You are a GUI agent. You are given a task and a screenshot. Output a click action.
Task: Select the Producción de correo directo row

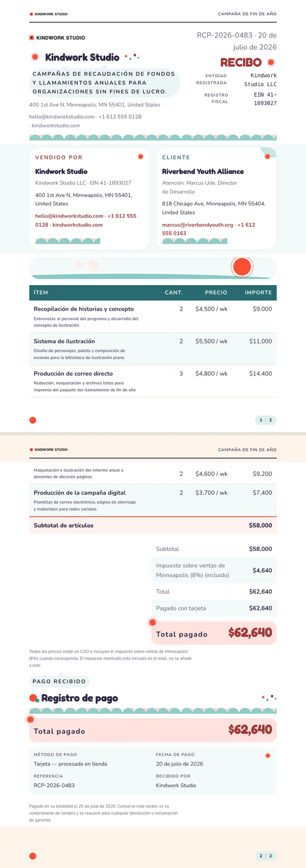pyautogui.click(x=153, y=381)
